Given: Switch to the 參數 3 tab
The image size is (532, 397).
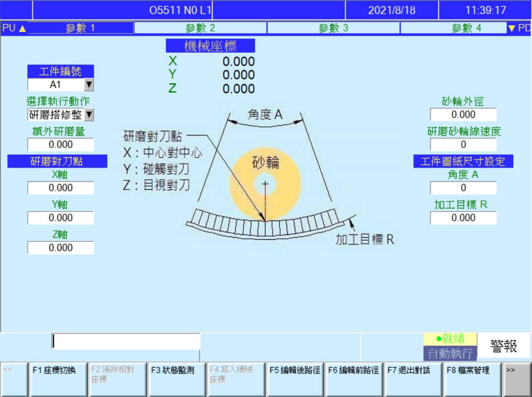Looking at the screenshot, I should point(333,28).
